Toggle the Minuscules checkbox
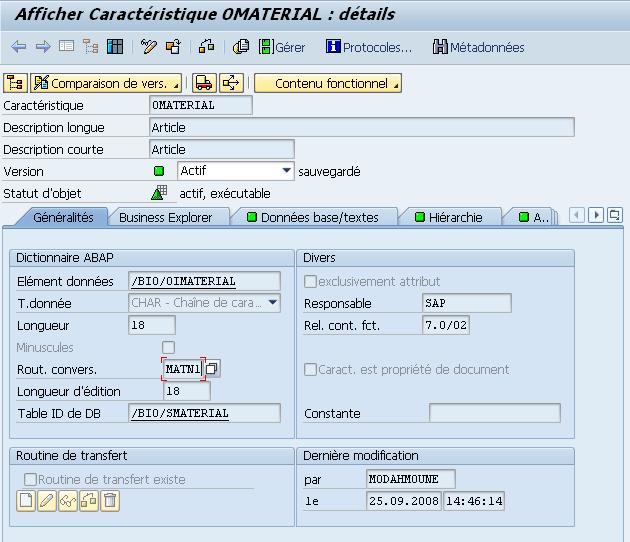The image size is (630, 542). [168, 347]
